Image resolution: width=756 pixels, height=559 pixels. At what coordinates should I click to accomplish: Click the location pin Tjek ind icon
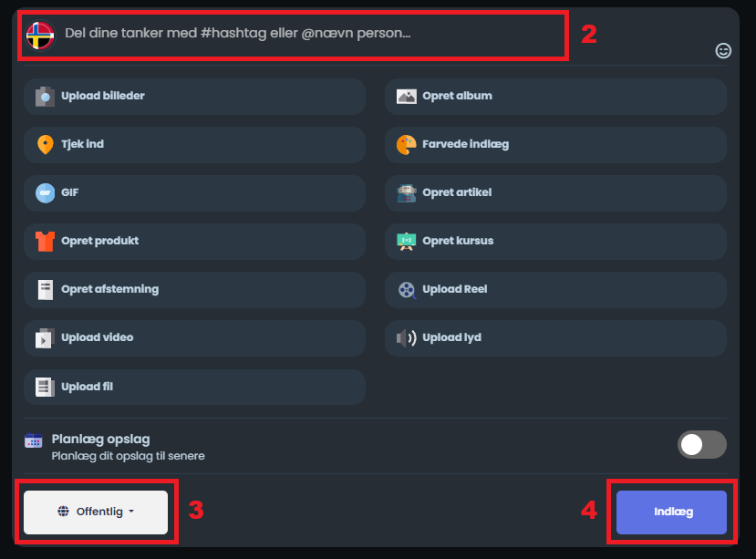(45, 145)
